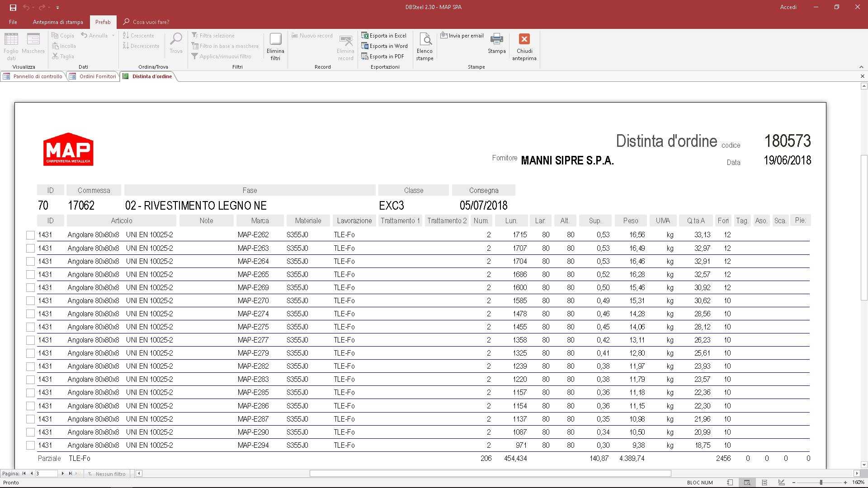Click MANNI SIPRE S.P.A. supplier text
This screenshot has height=488, width=868.
point(567,160)
